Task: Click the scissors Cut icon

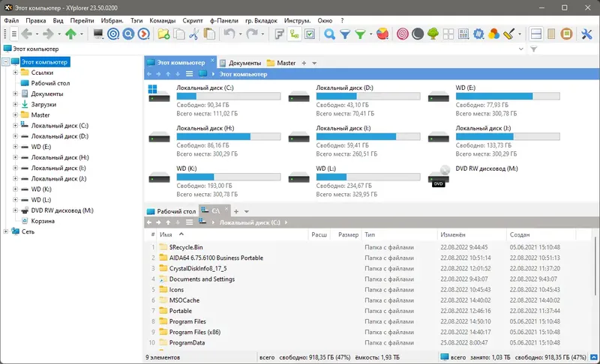Action: tap(194, 34)
